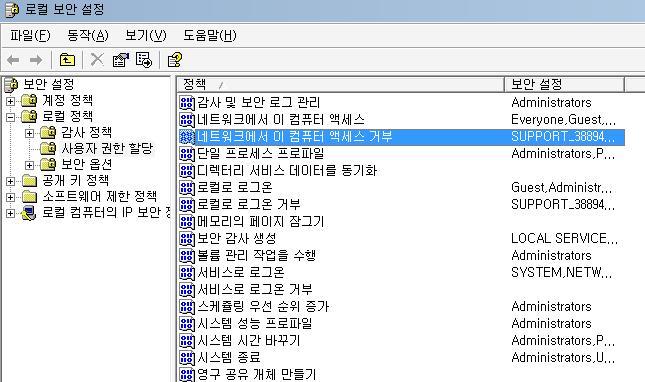The width and height of the screenshot is (645, 382).
Task: Open the Properties toolbar icon
Action: [x=121, y=60]
